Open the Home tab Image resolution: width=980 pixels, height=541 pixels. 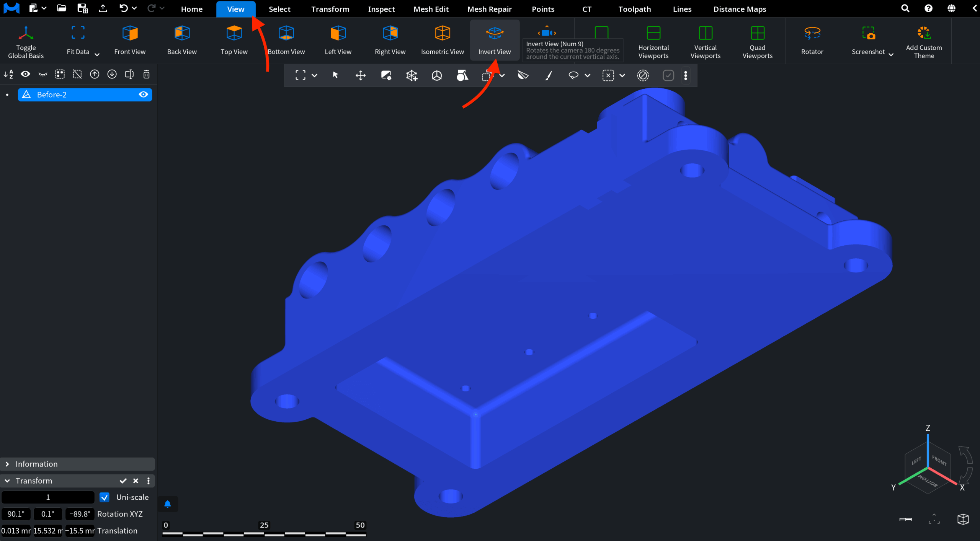pos(191,9)
